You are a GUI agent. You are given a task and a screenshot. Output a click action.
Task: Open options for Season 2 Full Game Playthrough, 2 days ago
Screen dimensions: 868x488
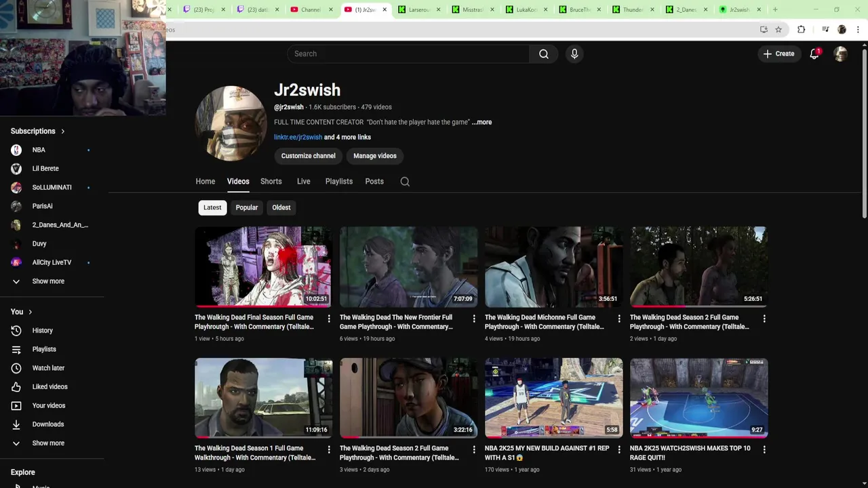click(x=474, y=449)
